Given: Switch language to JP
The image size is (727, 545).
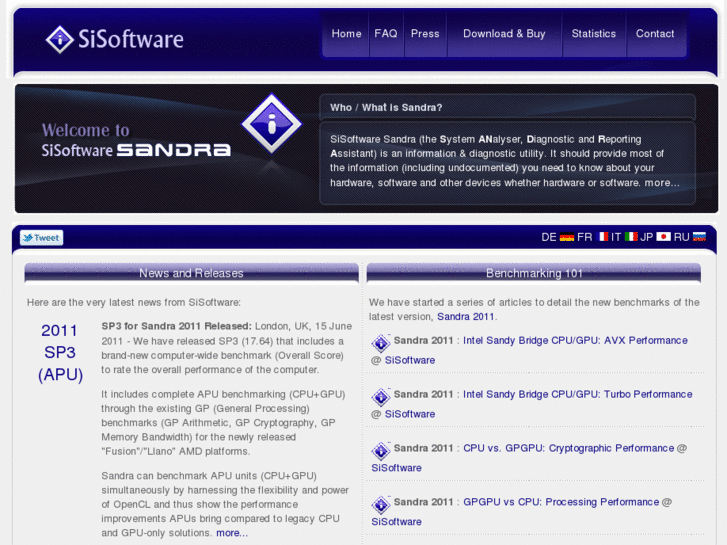Looking at the screenshot, I should tap(646, 237).
